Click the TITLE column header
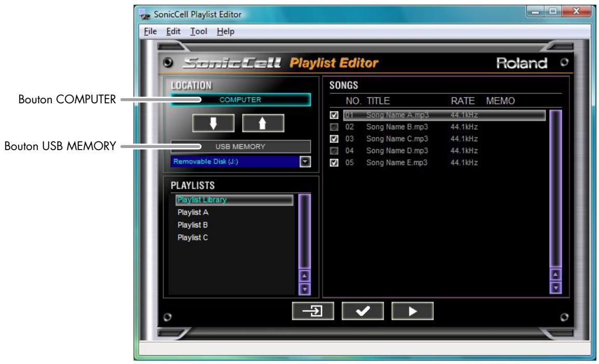This screenshot has height=364, width=599. point(378,101)
